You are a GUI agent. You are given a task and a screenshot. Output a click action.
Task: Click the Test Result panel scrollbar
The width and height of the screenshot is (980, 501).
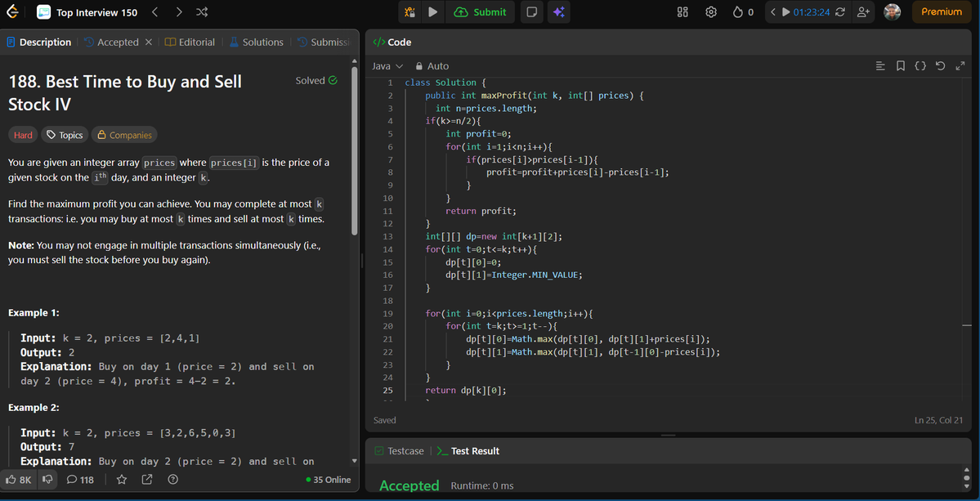967,479
